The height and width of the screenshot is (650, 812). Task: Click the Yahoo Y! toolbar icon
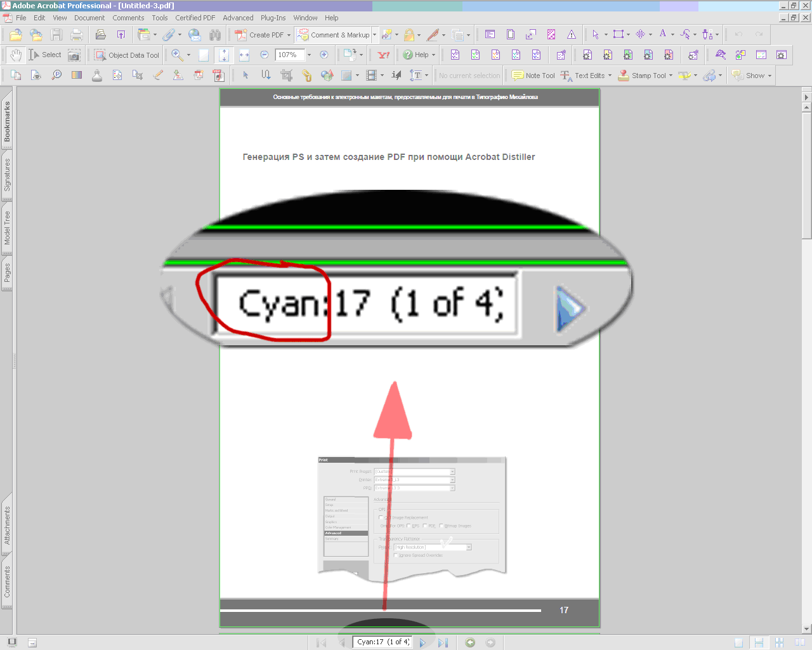[x=384, y=55]
